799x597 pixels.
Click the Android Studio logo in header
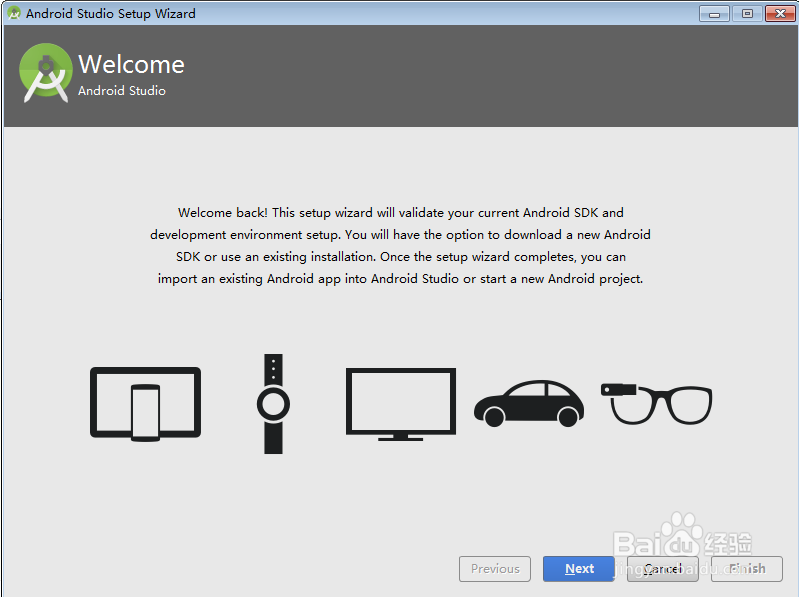[x=45, y=73]
